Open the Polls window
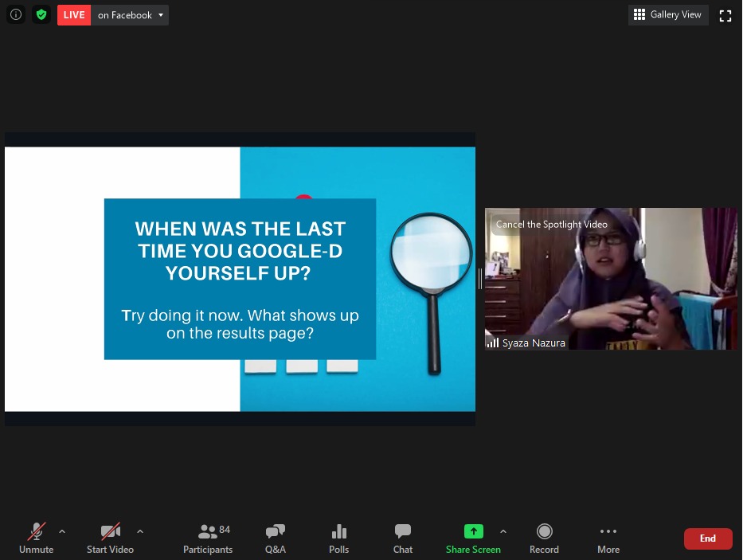The image size is (743, 560). [338, 538]
